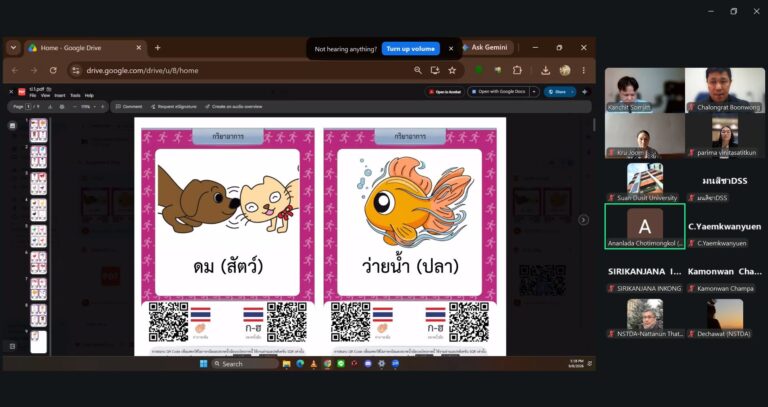Open the green LINE icon on the taskbar
The width and height of the screenshot is (768, 407).
pos(341,363)
